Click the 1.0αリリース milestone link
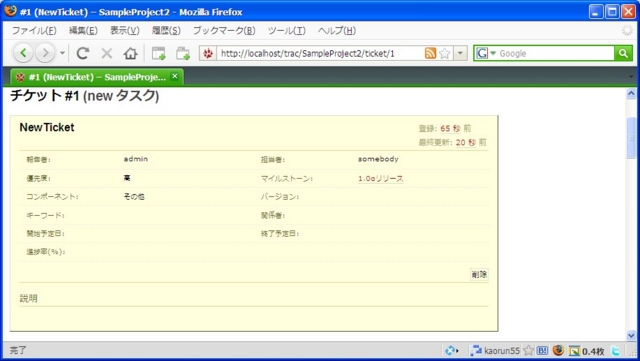 point(380,178)
